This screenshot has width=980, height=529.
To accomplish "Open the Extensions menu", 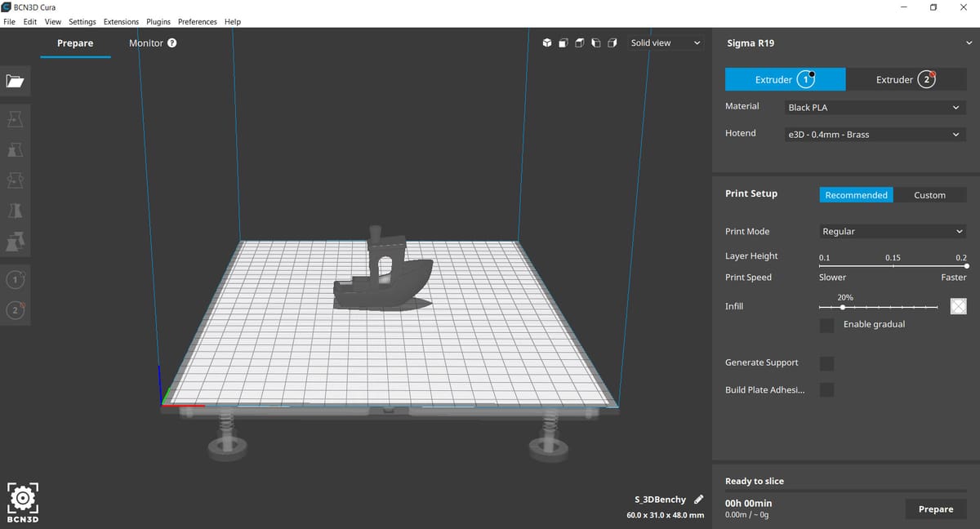I will [x=121, y=22].
